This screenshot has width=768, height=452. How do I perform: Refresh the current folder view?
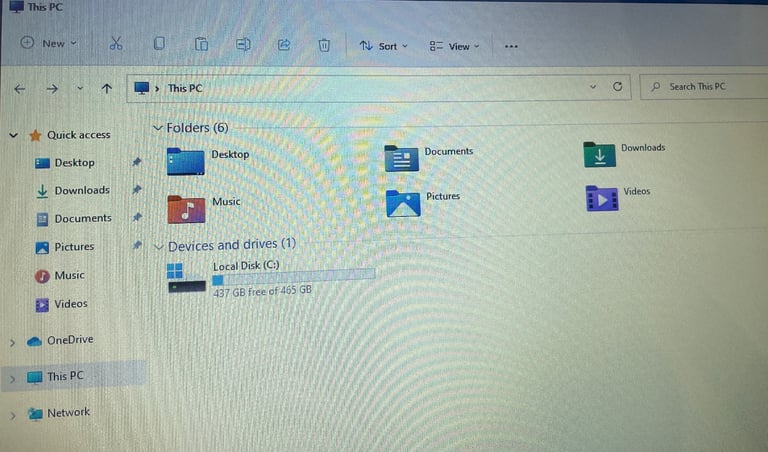point(618,86)
